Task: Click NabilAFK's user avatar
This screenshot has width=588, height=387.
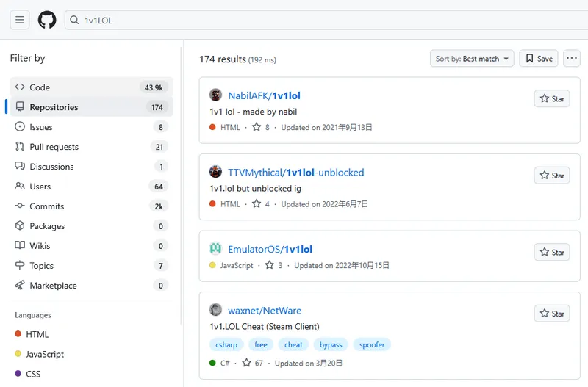Action: (215, 95)
